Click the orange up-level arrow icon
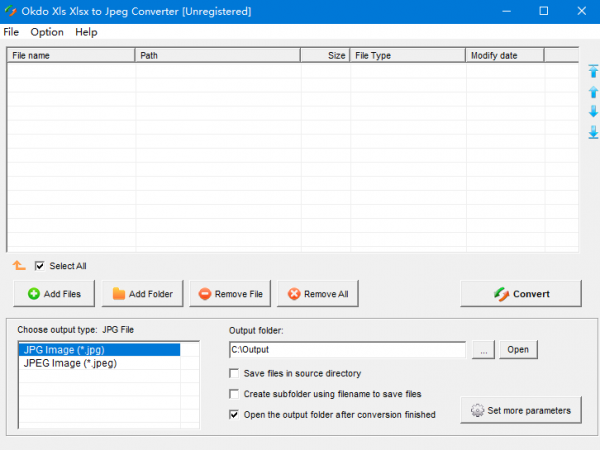600x450 pixels. click(x=19, y=265)
